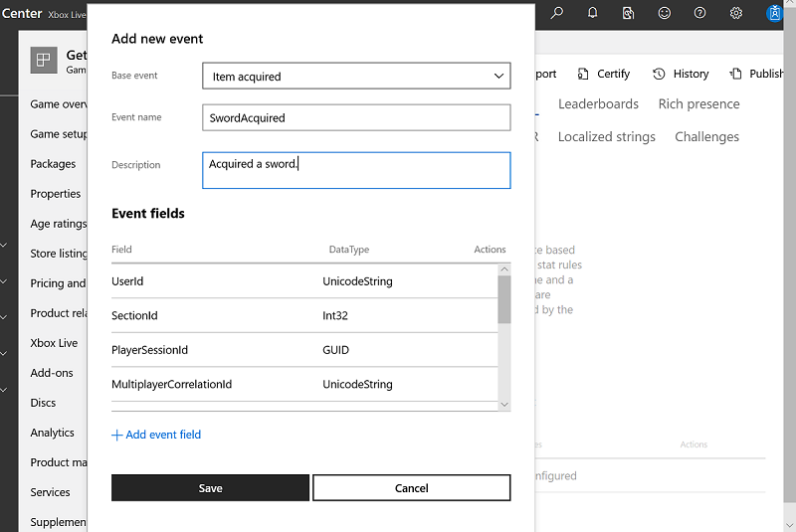Click the plus icon for adding event field
The image size is (796, 532).
(116, 436)
